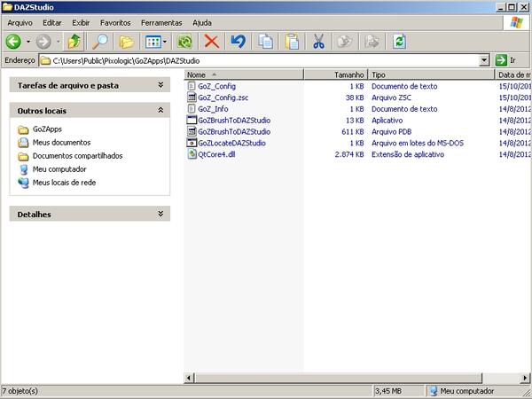Open the Ajuda menu
The height and width of the screenshot is (399, 532).
coord(202,23)
